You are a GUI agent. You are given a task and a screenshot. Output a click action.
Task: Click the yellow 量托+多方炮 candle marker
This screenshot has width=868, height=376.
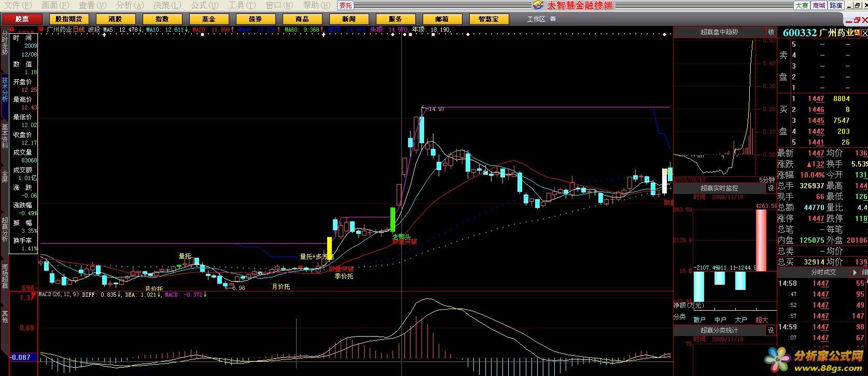pyautogui.click(x=329, y=249)
